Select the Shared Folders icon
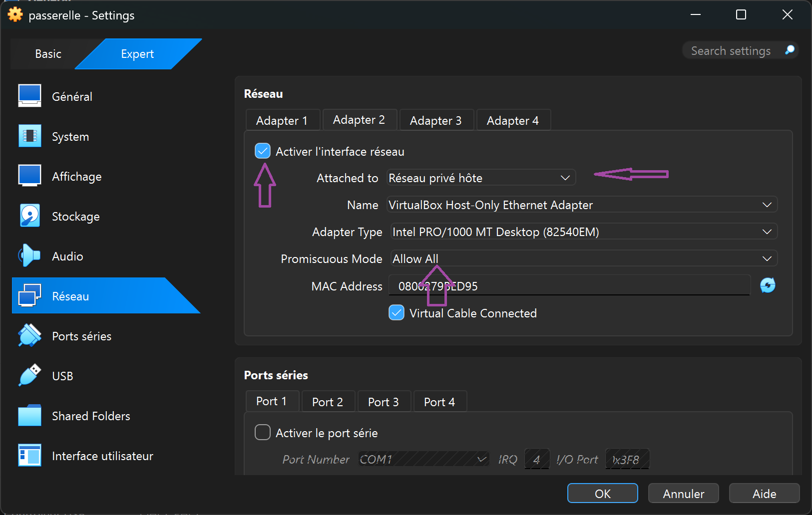Image resolution: width=812 pixels, height=515 pixels. click(29, 415)
